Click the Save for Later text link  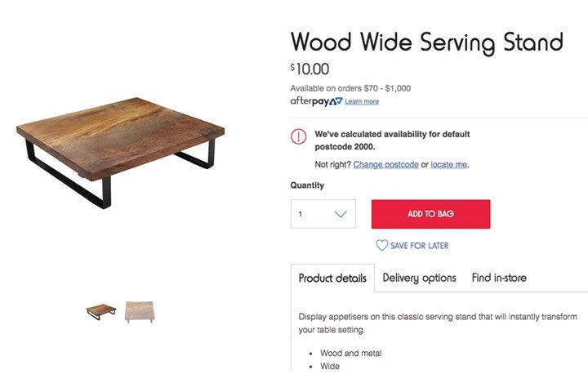[x=419, y=246]
